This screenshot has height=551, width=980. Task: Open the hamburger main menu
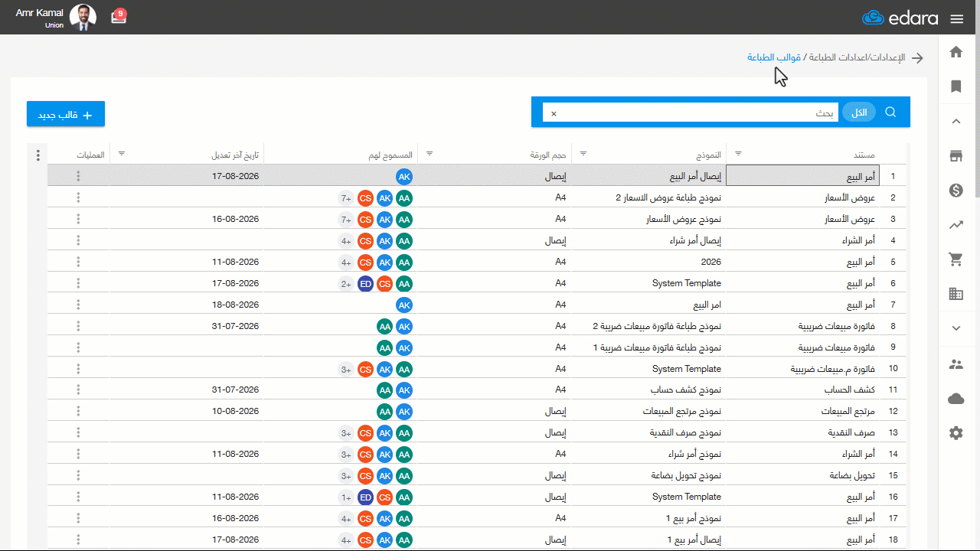(956, 18)
